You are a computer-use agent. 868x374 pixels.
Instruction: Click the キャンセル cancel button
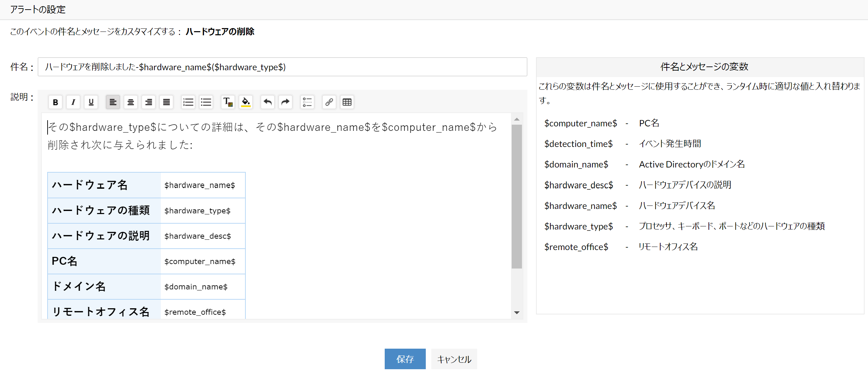click(454, 359)
